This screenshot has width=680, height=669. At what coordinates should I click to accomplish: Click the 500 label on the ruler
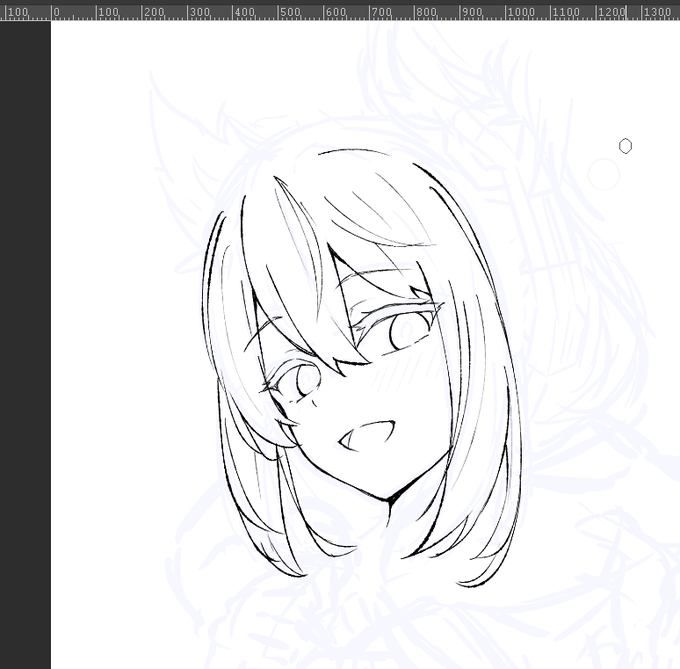point(291,12)
